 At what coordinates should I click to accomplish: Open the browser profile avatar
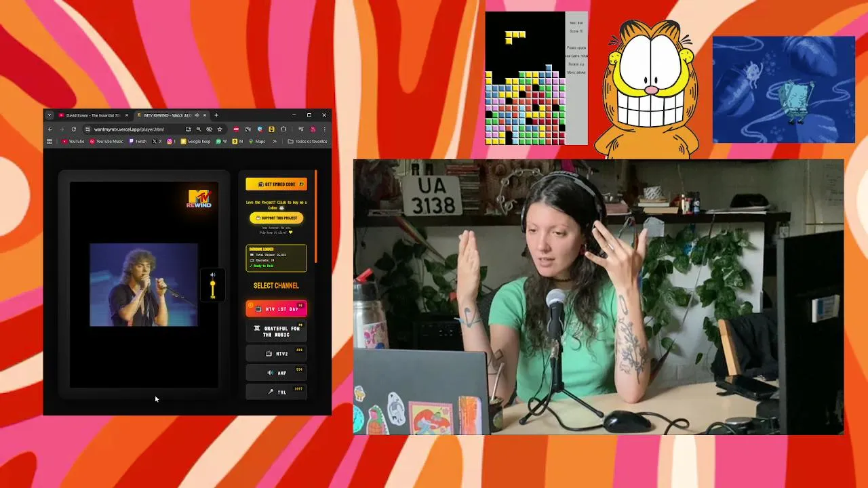point(313,129)
